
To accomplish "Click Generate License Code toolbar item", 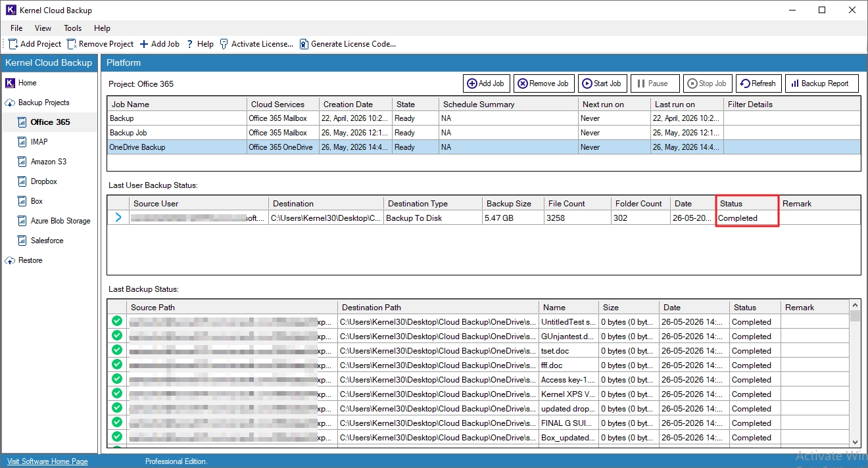I will 347,44.
